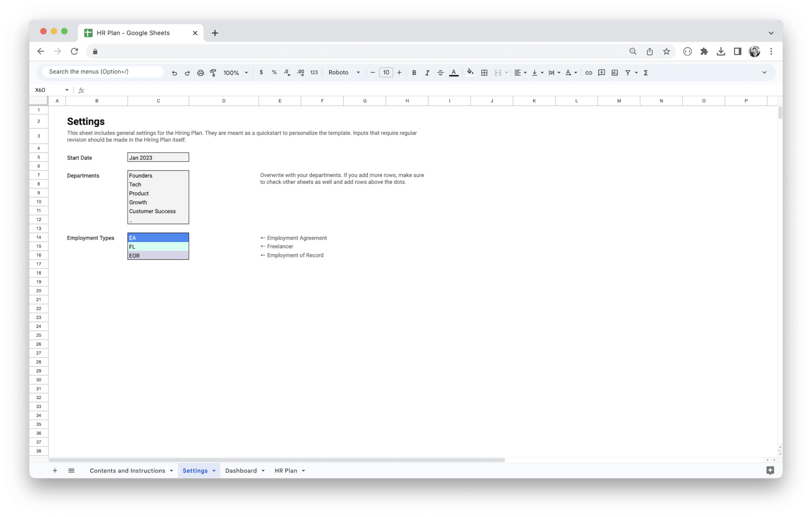
Task: Insert a link via the link icon
Action: 588,72
